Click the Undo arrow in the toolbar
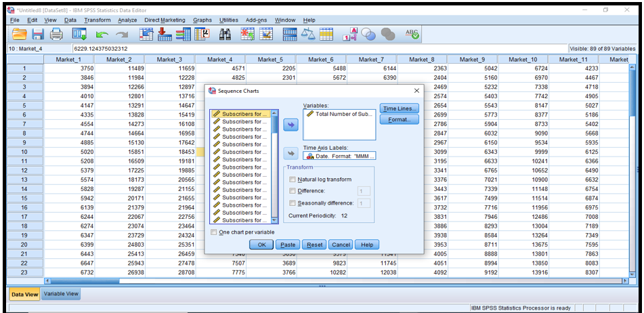This screenshot has height=313, width=644. [102, 34]
